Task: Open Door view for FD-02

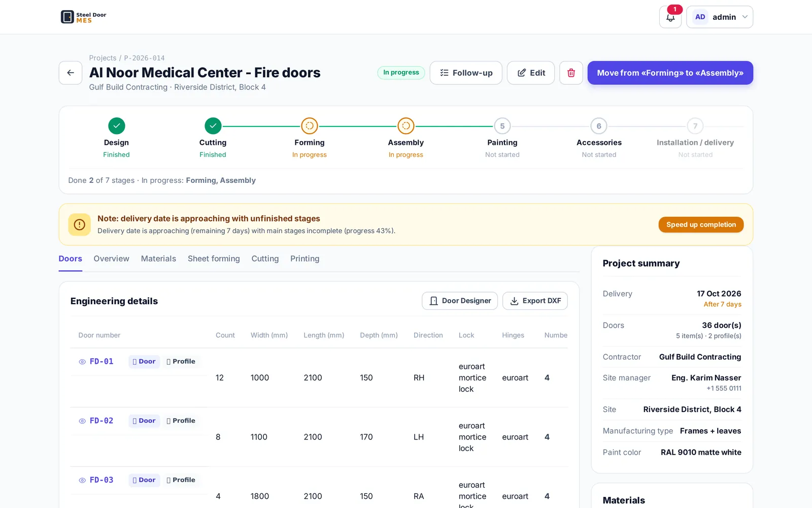Action: coord(144,421)
